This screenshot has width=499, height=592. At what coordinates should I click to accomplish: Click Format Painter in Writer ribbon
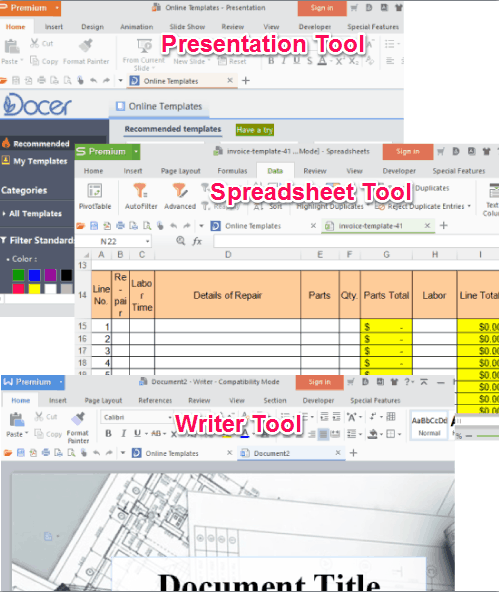coord(78,428)
